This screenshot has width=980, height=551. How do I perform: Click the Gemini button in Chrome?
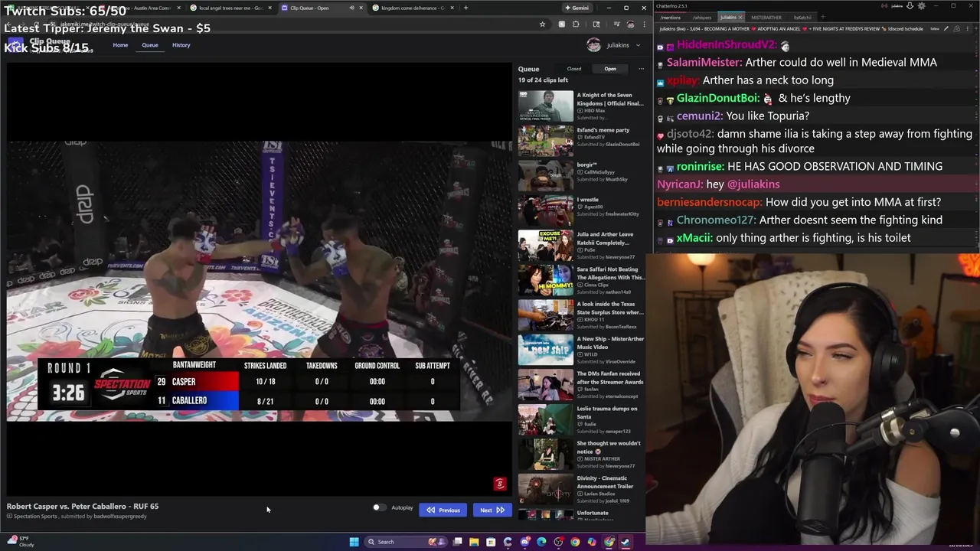(577, 8)
